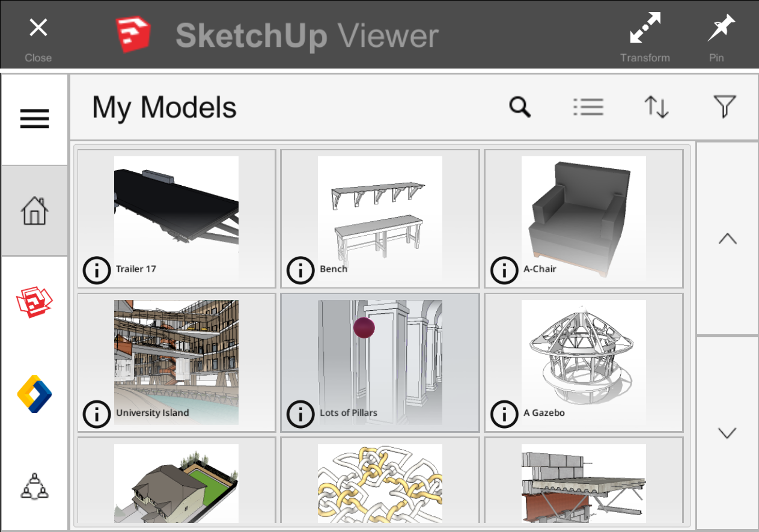Open the Bench model thumbnail
The height and width of the screenshot is (532, 759).
(x=380, y=219)
